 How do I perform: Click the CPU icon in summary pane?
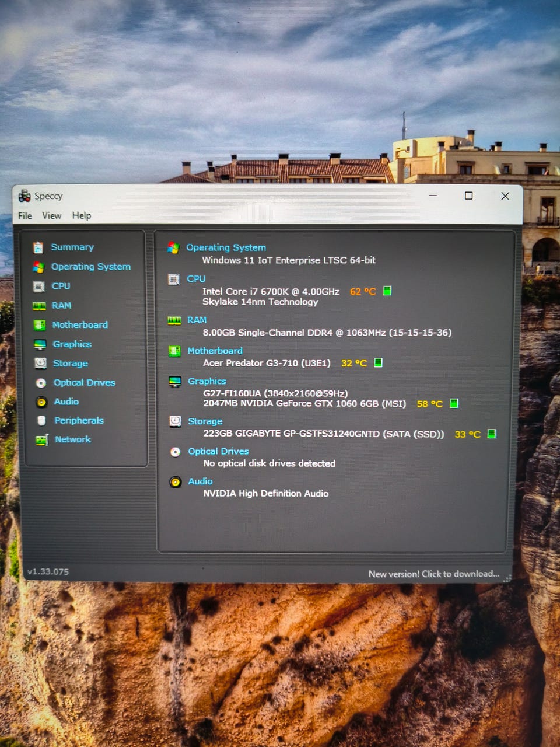tap(174, 280)
